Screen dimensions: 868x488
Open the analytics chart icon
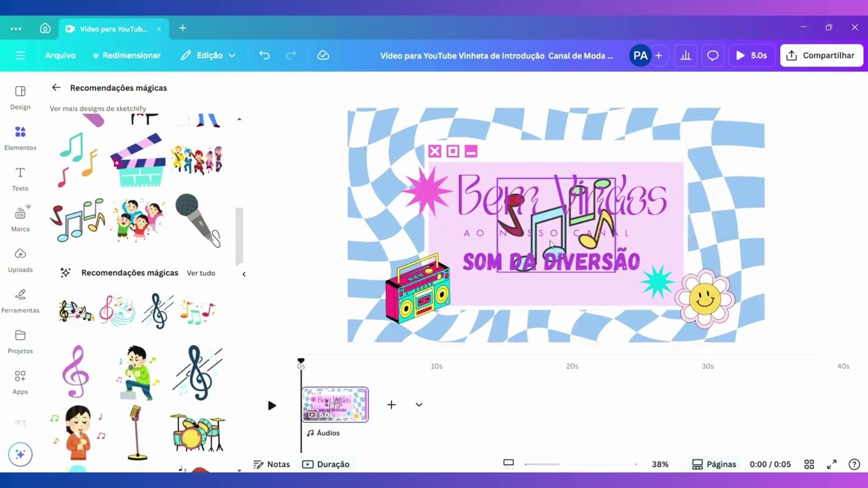point(686,56)
